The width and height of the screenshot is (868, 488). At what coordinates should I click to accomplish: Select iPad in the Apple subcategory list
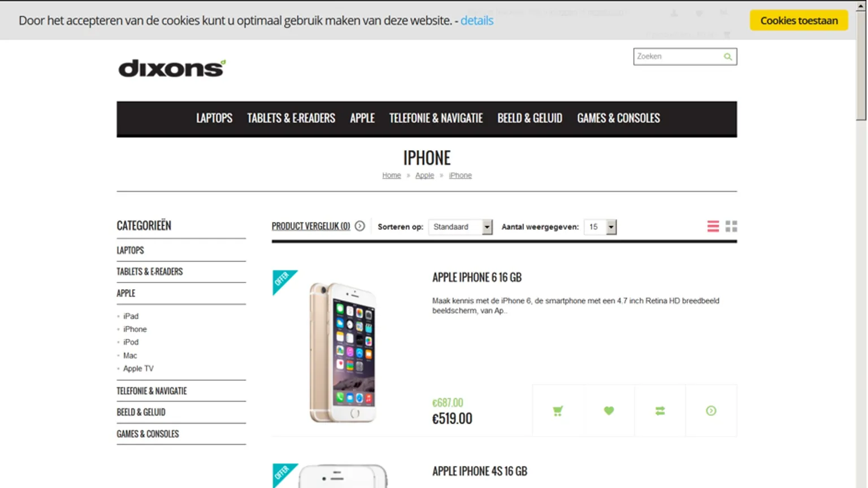(131, 316)
